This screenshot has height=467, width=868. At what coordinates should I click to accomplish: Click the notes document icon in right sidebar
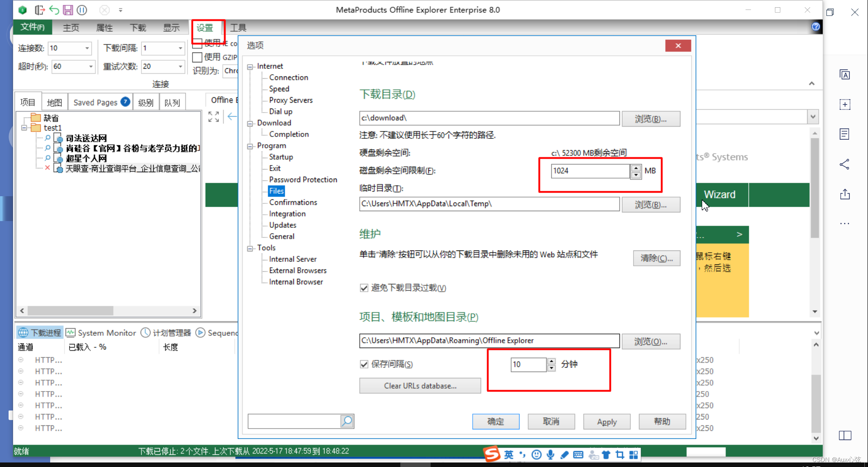pyautogui.click(x=845, y=134)
